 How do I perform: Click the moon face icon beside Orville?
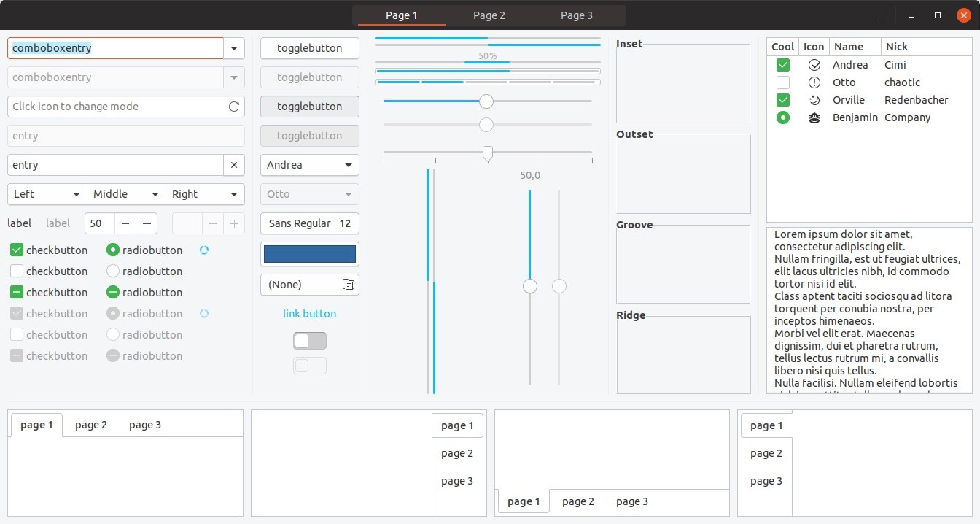pos(814,100)
